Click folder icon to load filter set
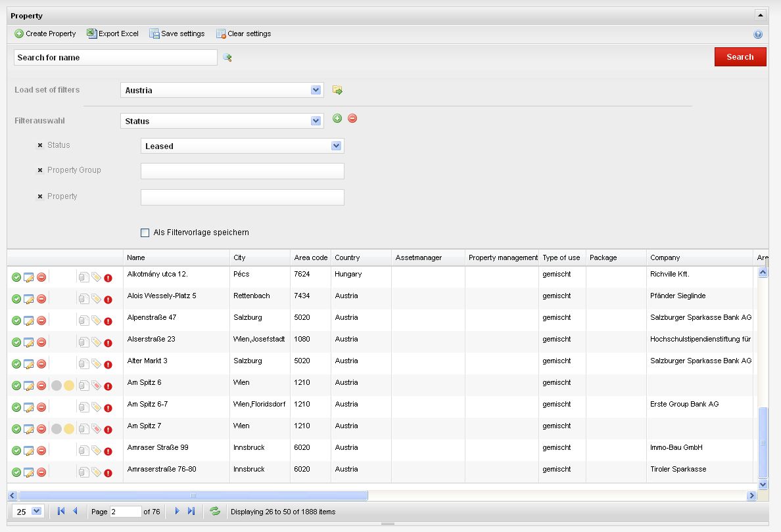Screen dimensions: 781x532 click(x=337, y=90)
